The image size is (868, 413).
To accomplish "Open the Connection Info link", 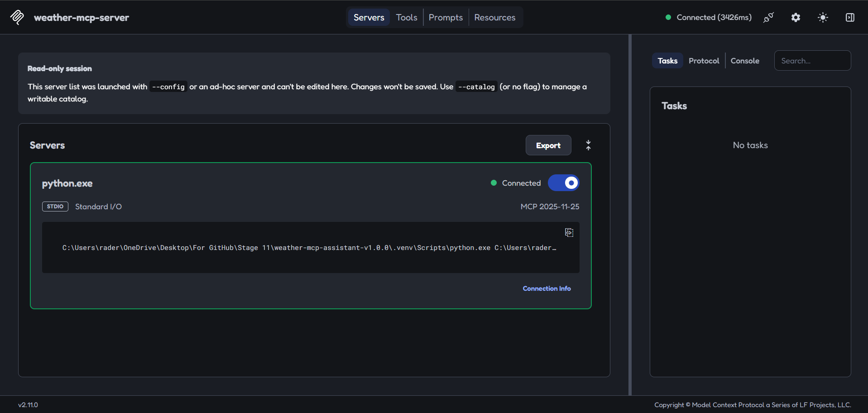I will (547, 288).
